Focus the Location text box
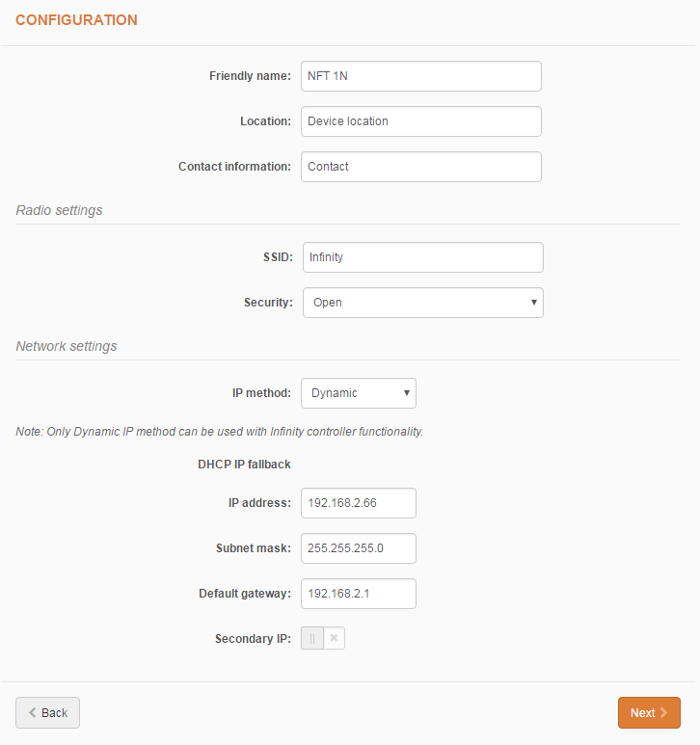The image size is (700, 745). [420, 121]
